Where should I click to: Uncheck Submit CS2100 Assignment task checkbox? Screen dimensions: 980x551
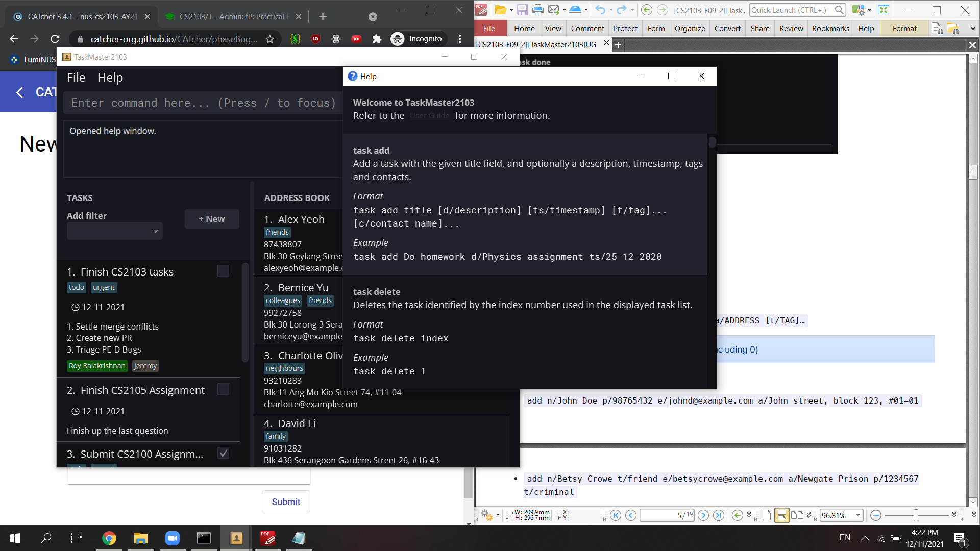(223, 453)
